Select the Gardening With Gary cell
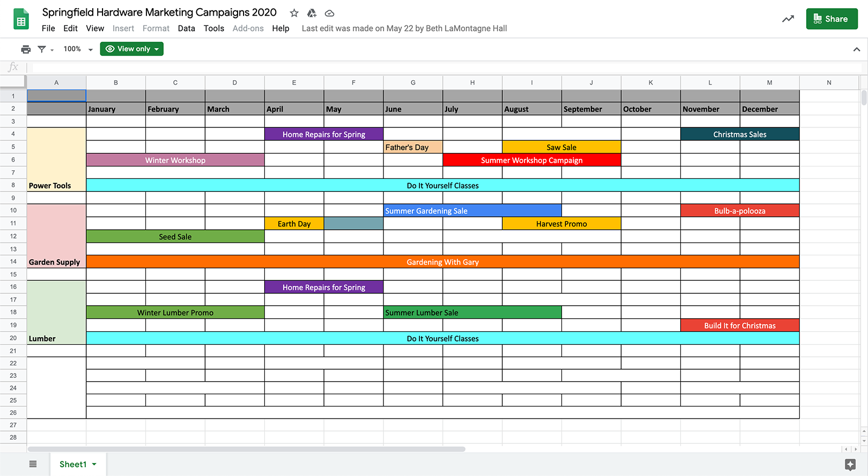 [x=443, y=262]
